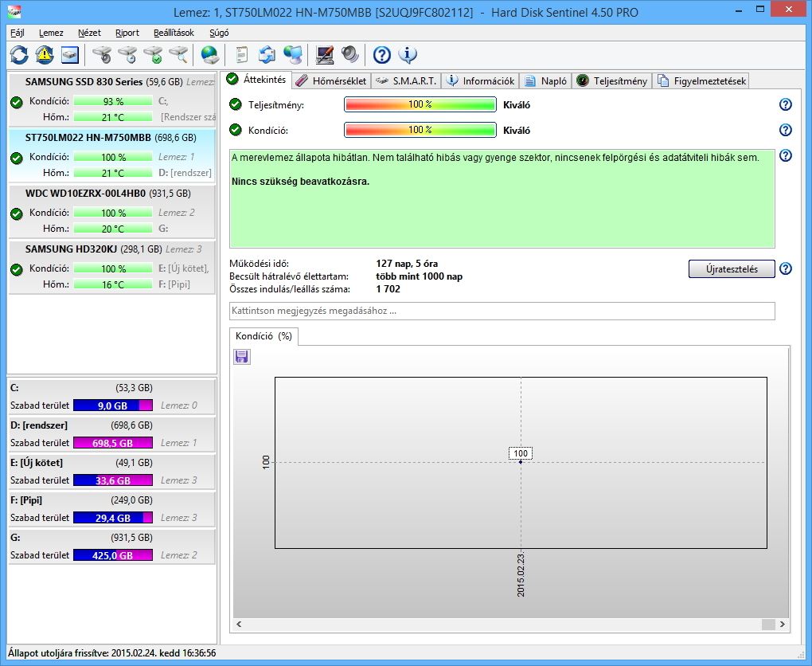Click the blue question mark help toolbar icon
Viewport: 812px width, 666px height.
381,54
